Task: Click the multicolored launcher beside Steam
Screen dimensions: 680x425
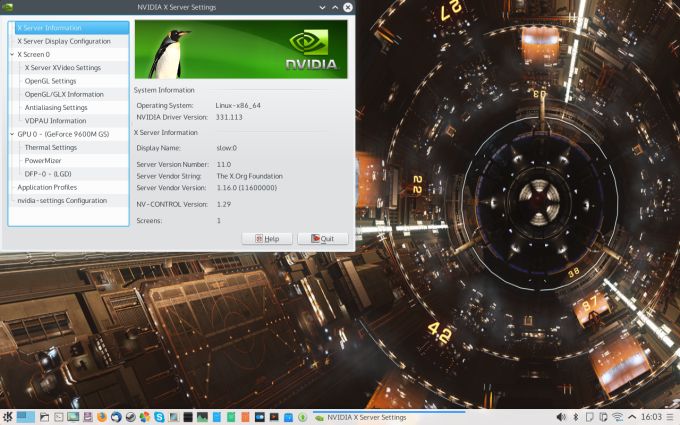Action: point(145,417)
